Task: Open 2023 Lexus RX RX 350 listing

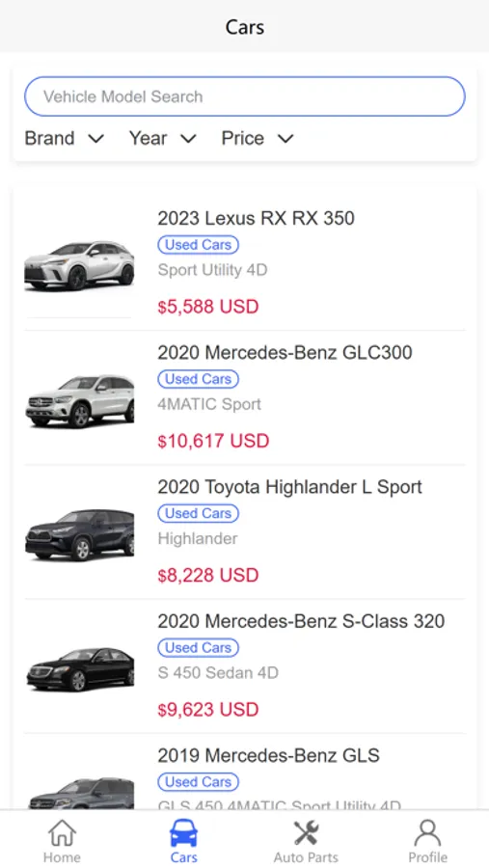Action: (256, 218)
